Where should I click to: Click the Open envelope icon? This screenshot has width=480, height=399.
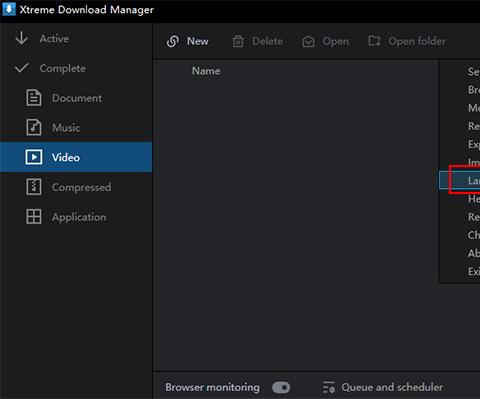coord(308,41)
